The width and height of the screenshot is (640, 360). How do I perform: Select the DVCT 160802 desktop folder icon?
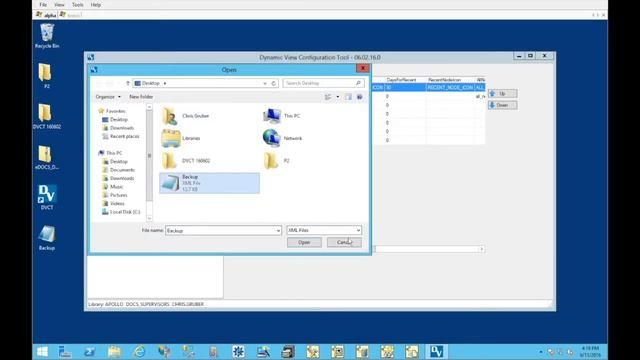[47, 116]
